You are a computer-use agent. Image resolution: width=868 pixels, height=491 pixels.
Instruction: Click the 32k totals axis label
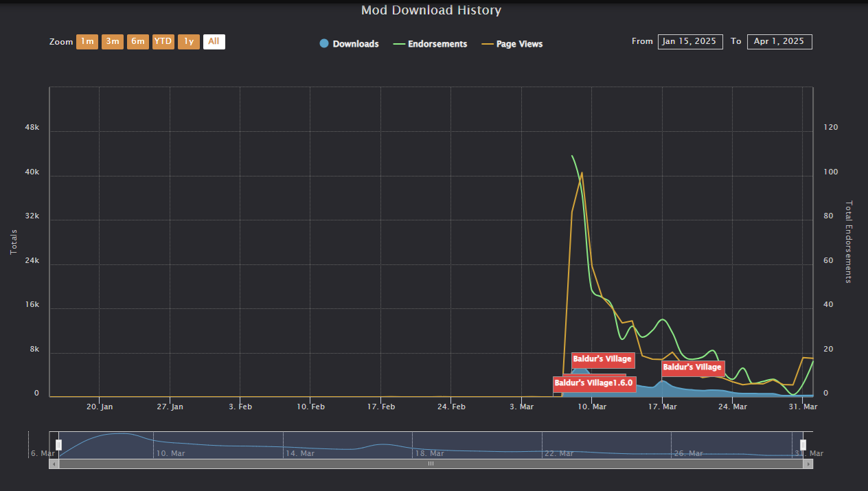tap(33, 216)
